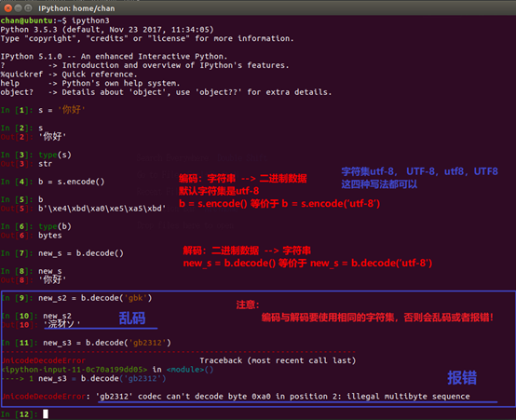Click the '%quickref -> Quick reference.' line
Image resolution: width=516 pixels, height=420 pixels.
point(69,75)
